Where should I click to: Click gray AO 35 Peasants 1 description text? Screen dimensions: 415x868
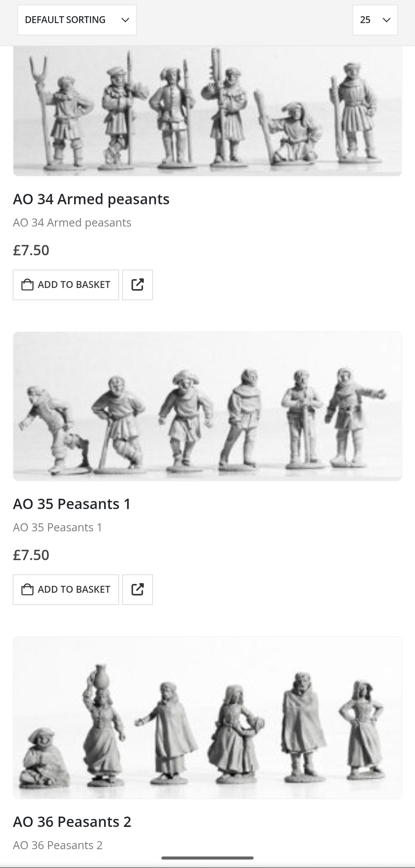click(x=58, y=527)
